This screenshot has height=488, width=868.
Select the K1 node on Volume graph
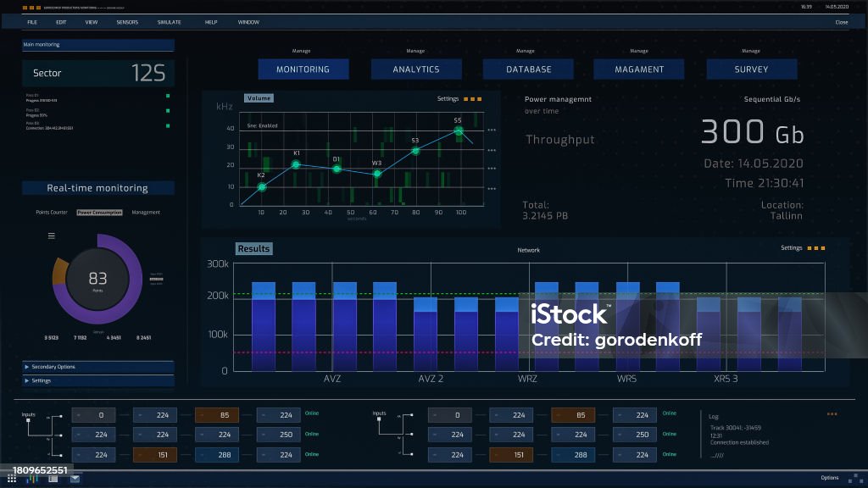click(x=296, y=164)
